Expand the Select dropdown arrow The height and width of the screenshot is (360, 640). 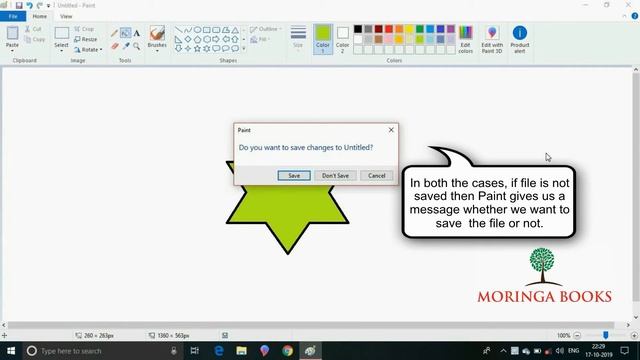coord(62,51)
